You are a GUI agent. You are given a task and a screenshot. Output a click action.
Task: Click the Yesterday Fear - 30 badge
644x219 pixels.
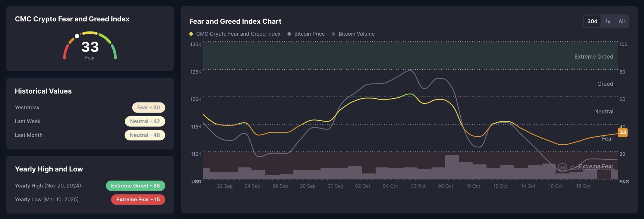click(x=148, y=107)
